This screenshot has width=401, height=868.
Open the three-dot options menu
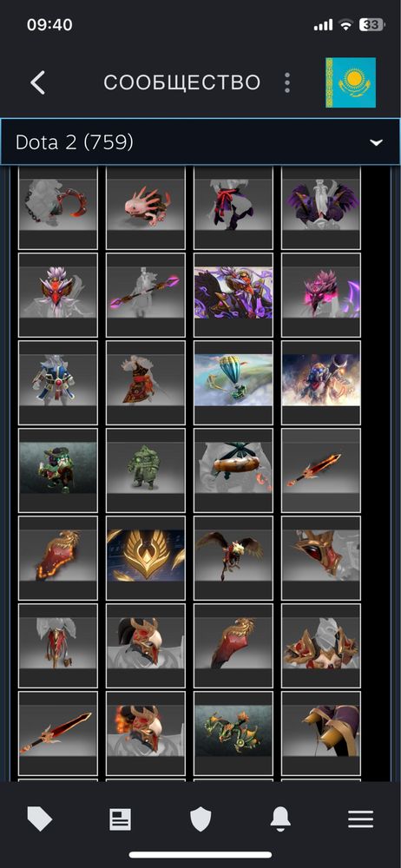coord(287,82)
